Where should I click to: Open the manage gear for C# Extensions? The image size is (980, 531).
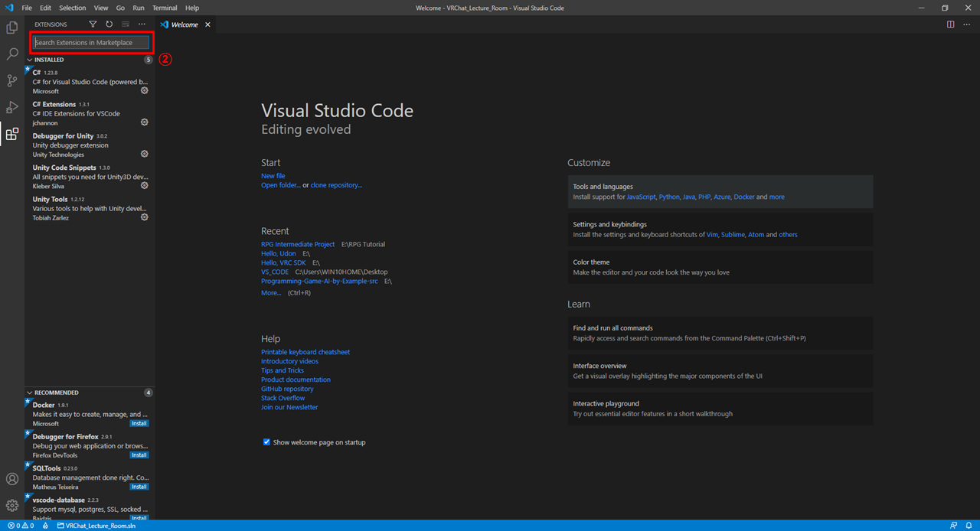point(144,122)
